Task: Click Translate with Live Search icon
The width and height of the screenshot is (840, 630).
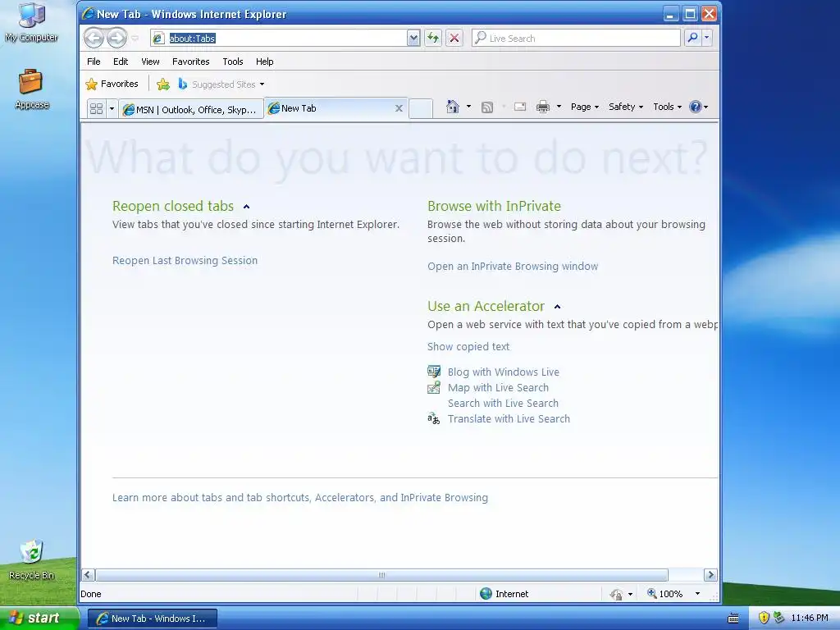Action: tap(434, 418)
